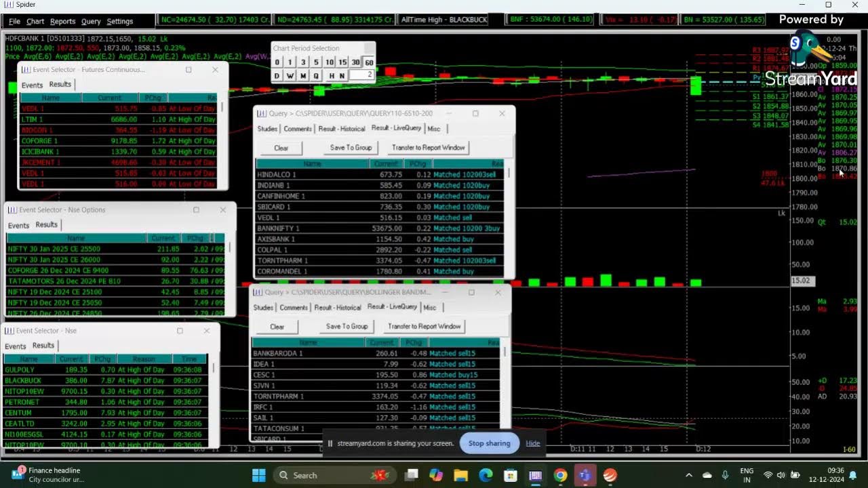Image resolution: width=868 pixels, height=488 pixels.
Task: Sort Event Selector - Nse by Time column
Action: 189,359
